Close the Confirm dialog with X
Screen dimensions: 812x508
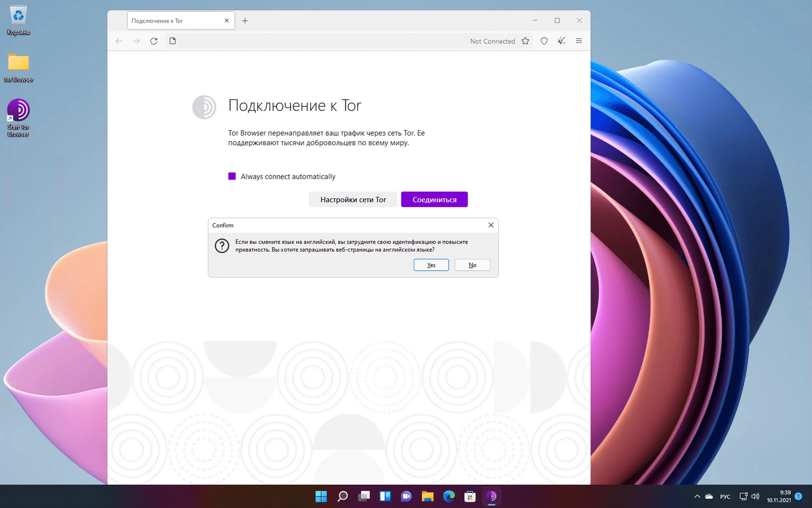[x=491, y=225]
